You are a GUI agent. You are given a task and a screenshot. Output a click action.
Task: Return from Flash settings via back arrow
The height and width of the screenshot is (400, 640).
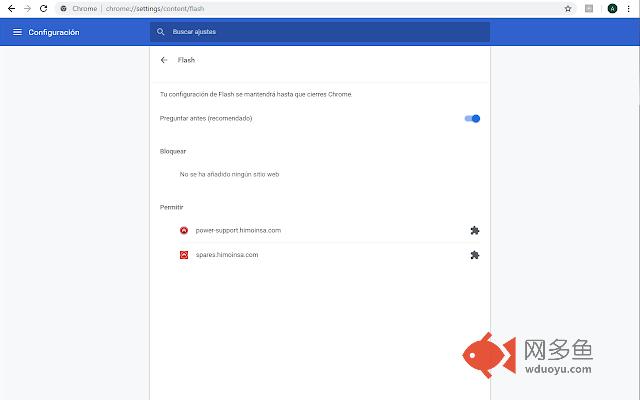[164, 60]
